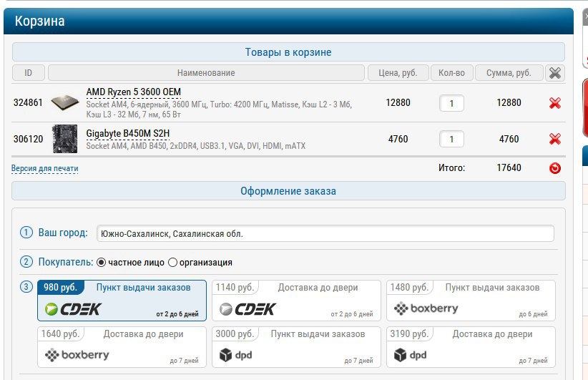588x380 pixels.
Task: Click the 'Корзина' title bar
Action: point(288,21)
